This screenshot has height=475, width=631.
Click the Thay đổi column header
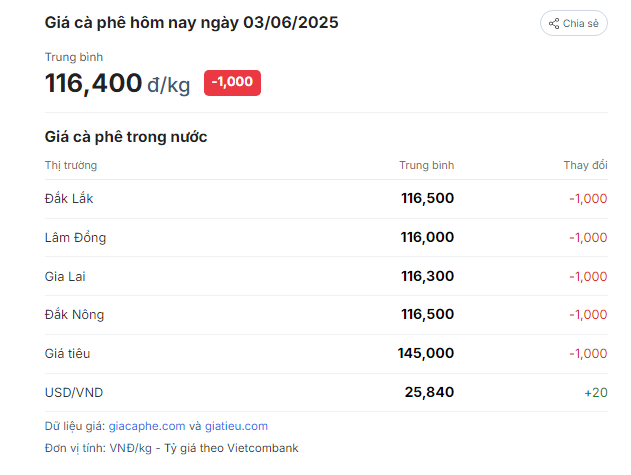(586, 165)
